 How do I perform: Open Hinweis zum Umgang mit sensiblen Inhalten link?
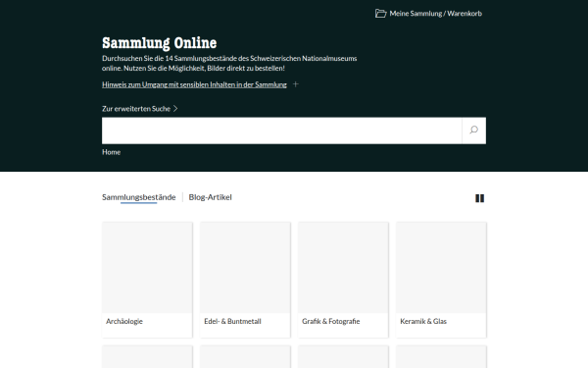194,84
